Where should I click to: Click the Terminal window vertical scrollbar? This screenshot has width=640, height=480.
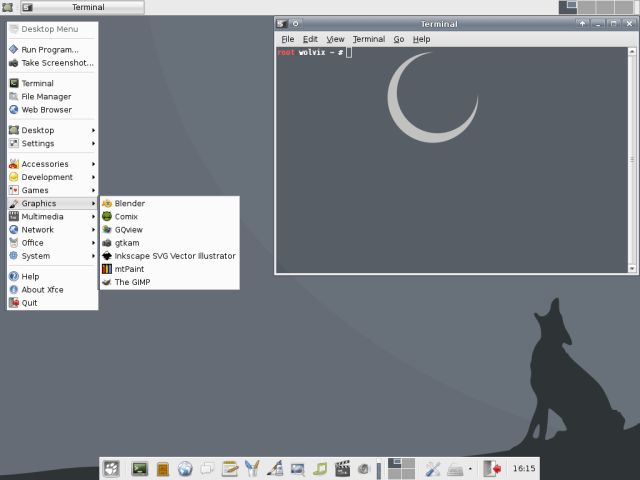tap(631, 150)
